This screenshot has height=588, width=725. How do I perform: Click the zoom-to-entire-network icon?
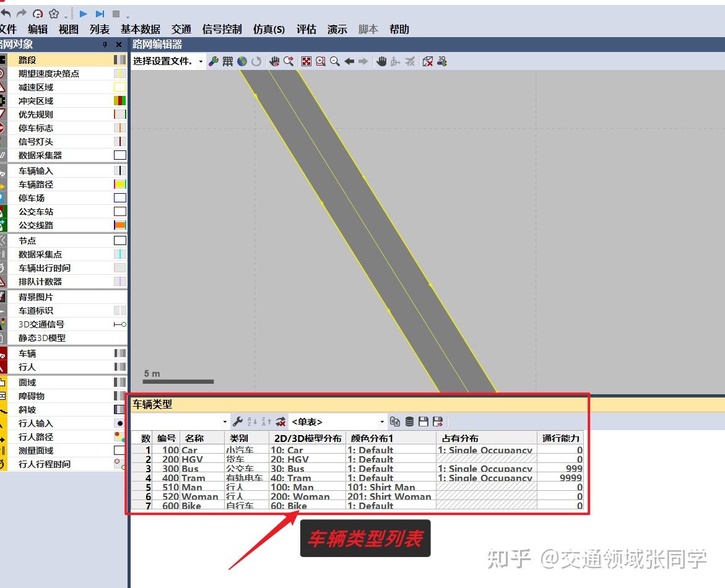click(306, 61)
